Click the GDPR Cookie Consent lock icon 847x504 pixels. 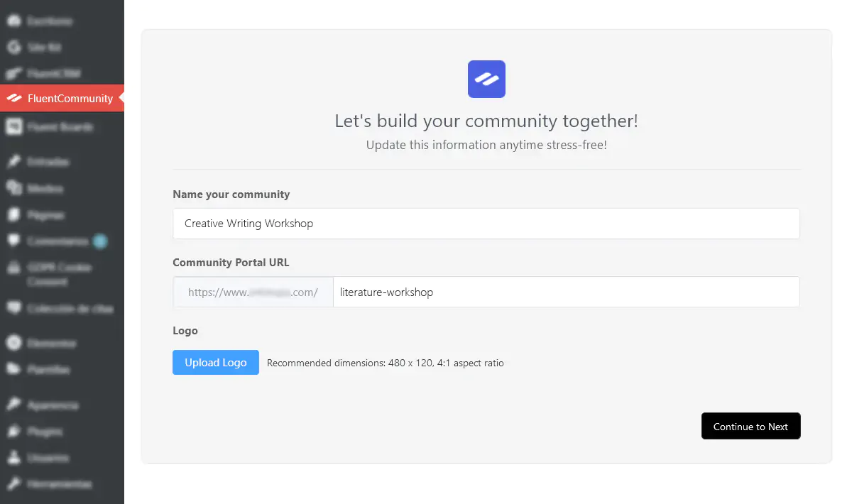pyautogui.click(x=14, y=268)
